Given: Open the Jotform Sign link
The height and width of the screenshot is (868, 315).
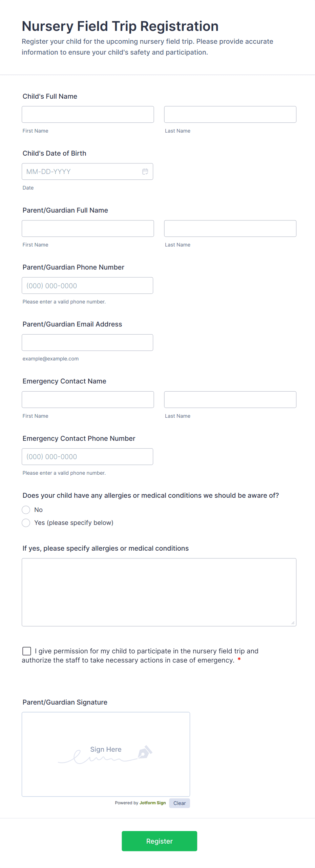Looking at the screenshot, I should coord(152,803).
